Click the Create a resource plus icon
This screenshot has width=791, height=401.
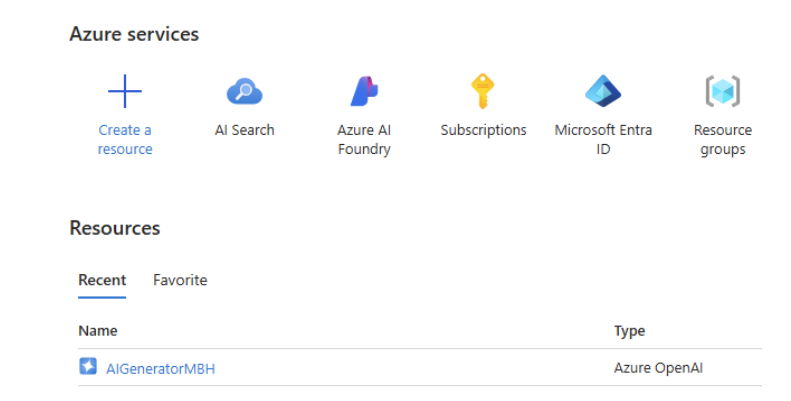pyautogui.click(x=125, y=93)
